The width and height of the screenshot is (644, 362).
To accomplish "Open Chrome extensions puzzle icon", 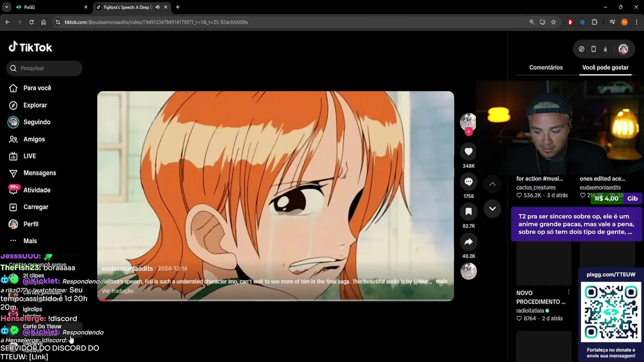I will 594,22.
